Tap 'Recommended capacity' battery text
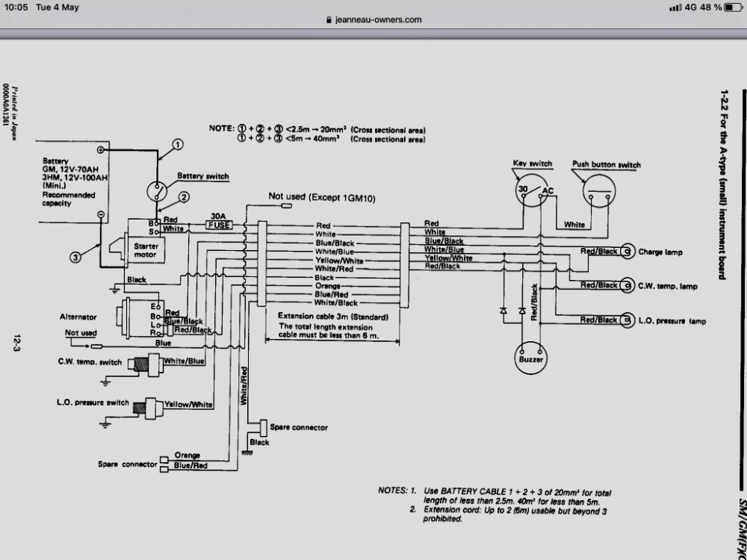The height and width of the screenshot is (560, 747). coord(69,199)
